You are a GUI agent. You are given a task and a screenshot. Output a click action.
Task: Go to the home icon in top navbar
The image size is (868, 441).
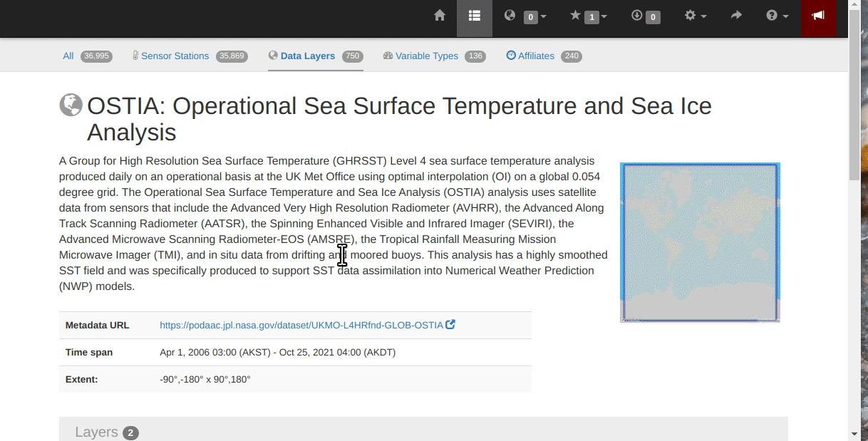[x=440, y=16]
